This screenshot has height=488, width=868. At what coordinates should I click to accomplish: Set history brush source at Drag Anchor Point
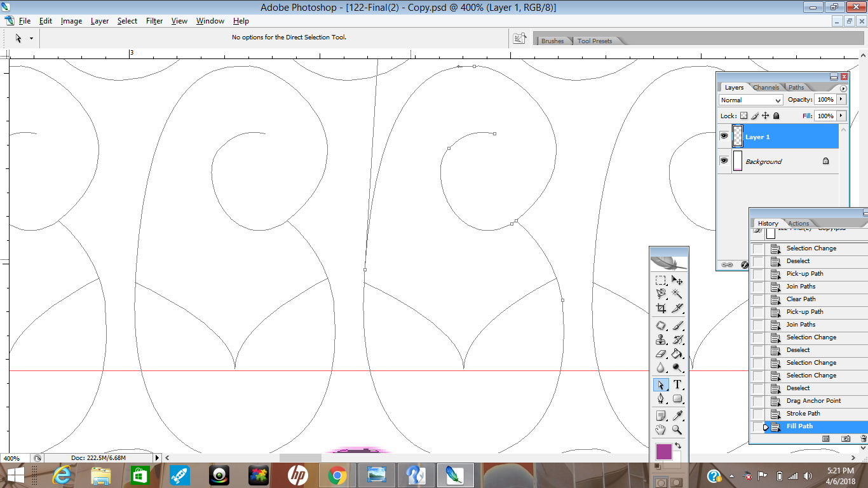(758, 401)
